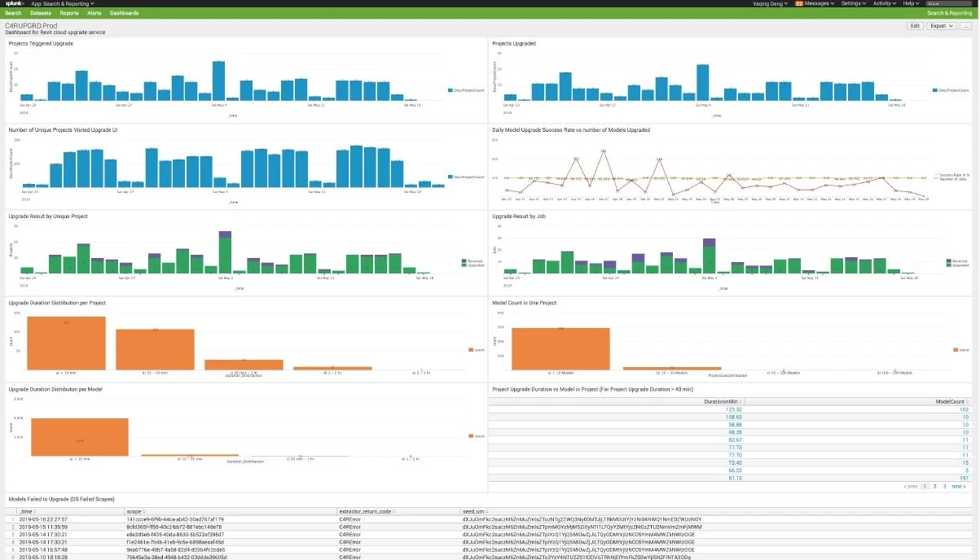Click the Reverted legend in Upgrade Result by Unique Project
This screenshot has height=560, width=980.
472,261
